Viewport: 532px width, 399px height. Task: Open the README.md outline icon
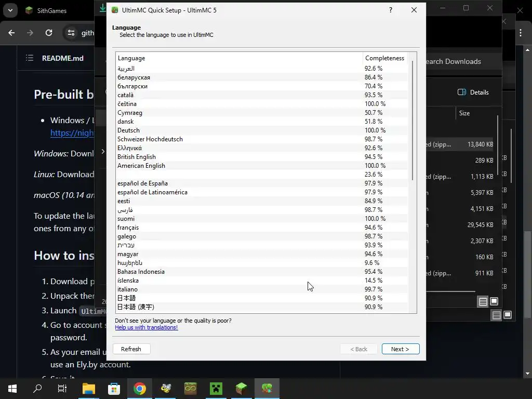[x=30, y=58]
